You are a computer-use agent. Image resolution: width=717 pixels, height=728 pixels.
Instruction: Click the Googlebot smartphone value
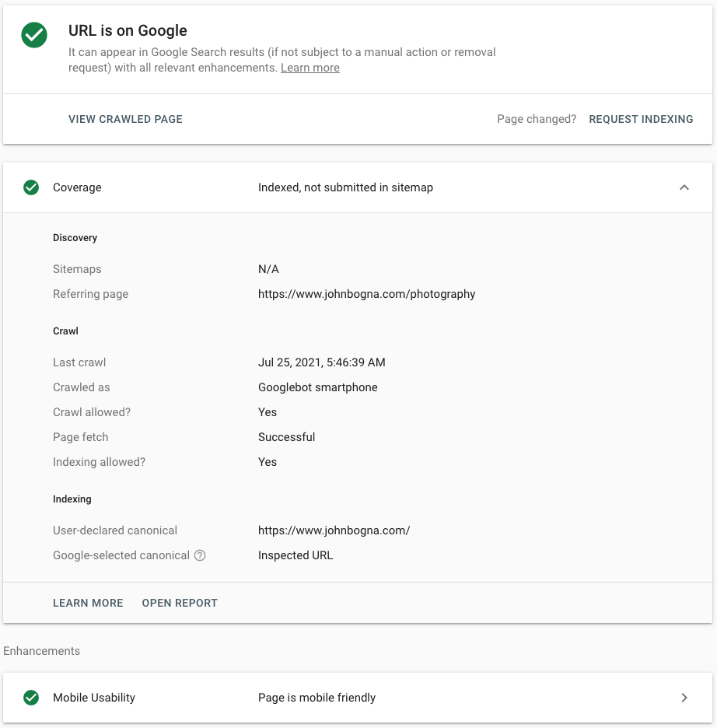(x=318, y=387)
